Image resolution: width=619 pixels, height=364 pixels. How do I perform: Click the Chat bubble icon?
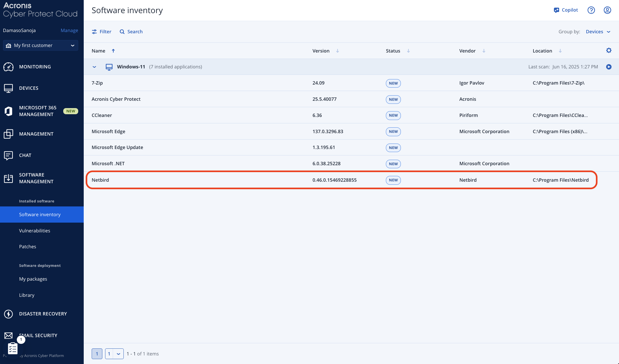[x=9, y=155]
